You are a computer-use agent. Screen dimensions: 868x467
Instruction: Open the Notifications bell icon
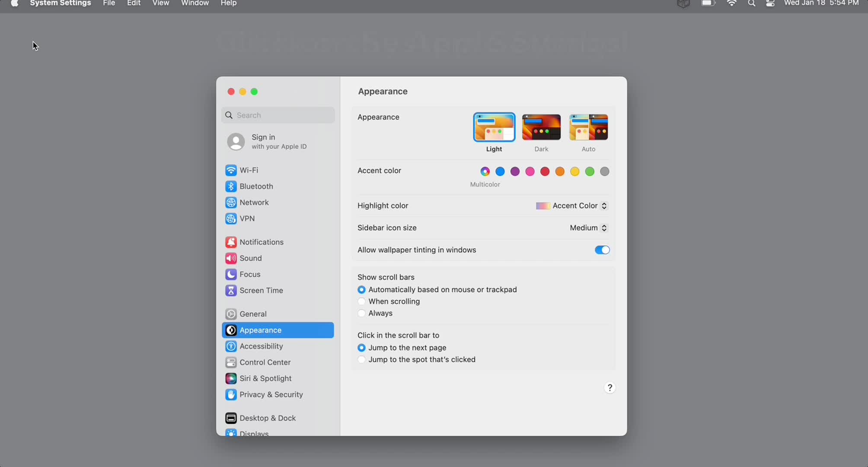(x=231, y=242)
